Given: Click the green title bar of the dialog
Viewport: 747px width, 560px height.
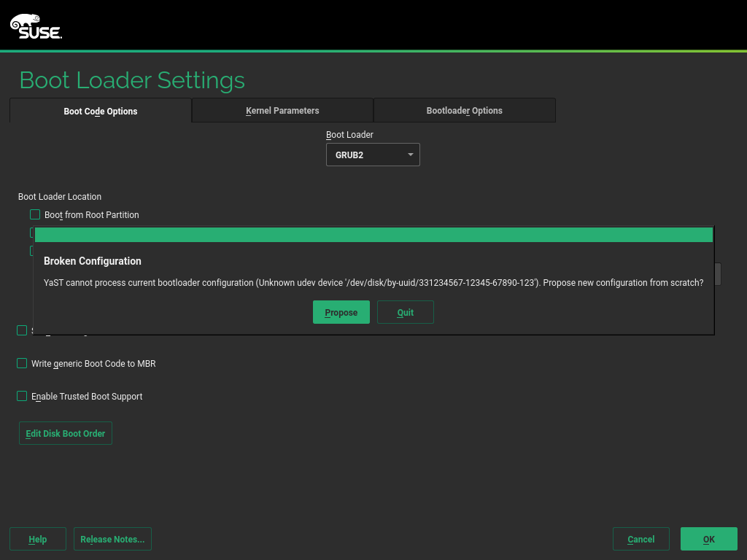Looking at the screenshot, I should (373, 235).
